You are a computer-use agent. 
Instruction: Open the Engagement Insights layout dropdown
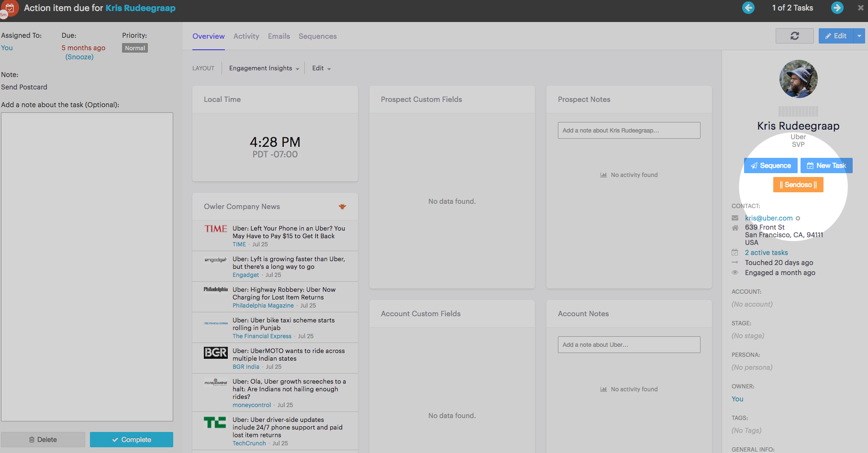click(x=264, y=68)
